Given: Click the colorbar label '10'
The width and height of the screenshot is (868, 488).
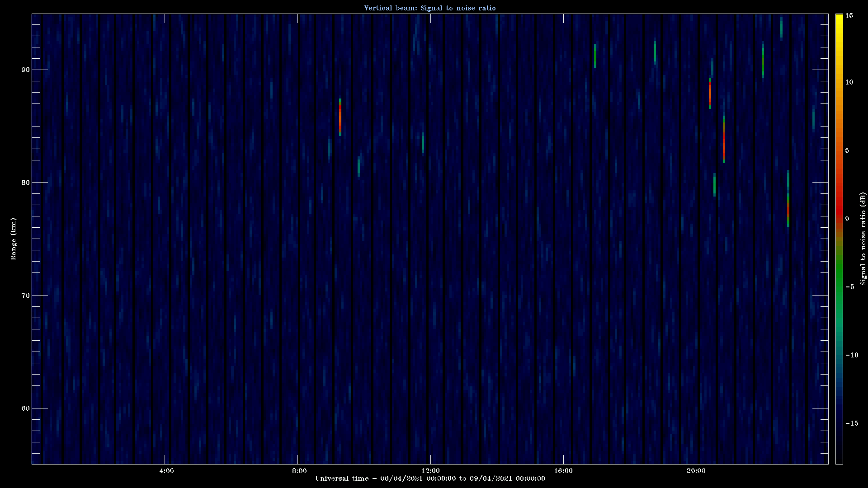Looking at the screenshot, I should (x=849, y=82).
